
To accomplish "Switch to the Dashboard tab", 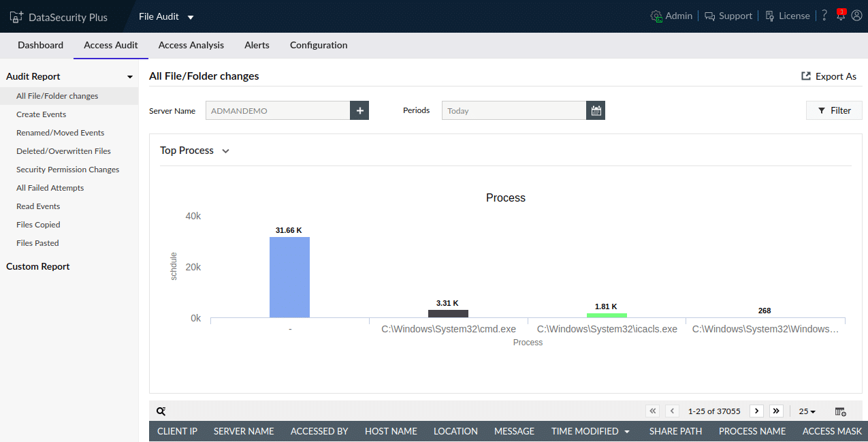I will (40, 46).
